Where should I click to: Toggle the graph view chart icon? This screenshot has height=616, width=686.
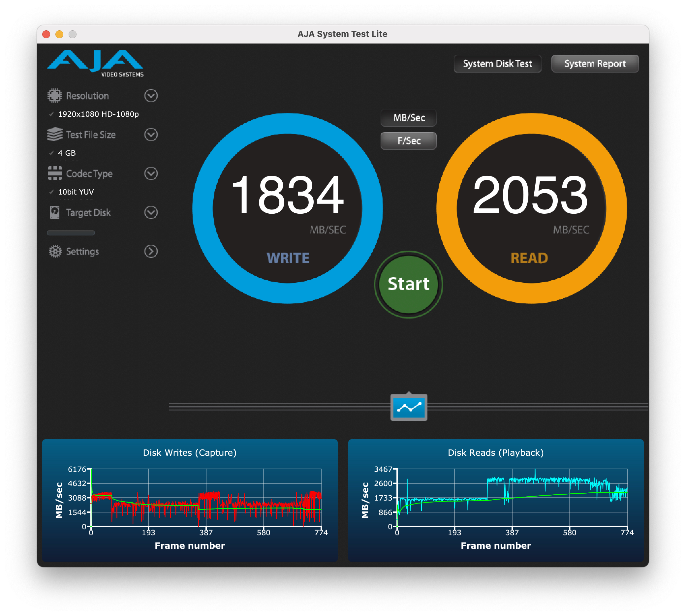pos(409,407)
